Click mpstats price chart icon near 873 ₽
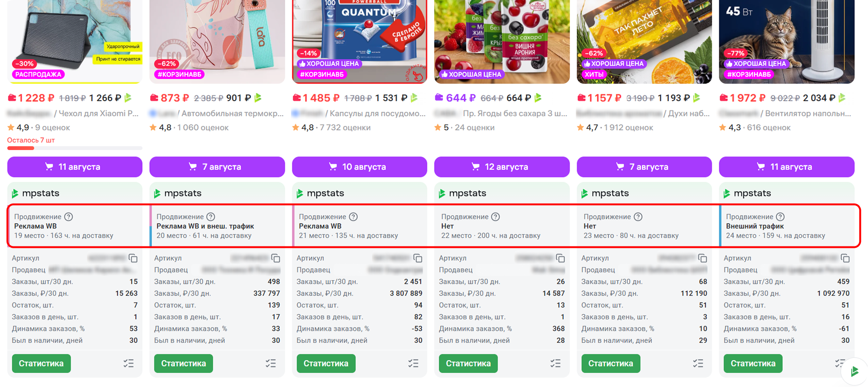Viewport: 868px width, 387px height. pyautogui.click(x=258, y=98)
